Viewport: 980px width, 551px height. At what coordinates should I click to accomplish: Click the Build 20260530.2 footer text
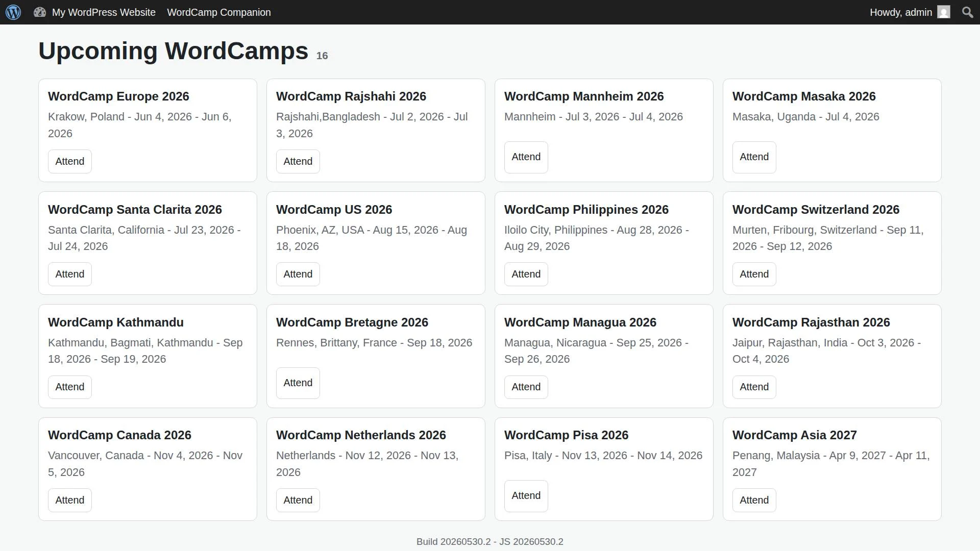click(x=490, y=542)
